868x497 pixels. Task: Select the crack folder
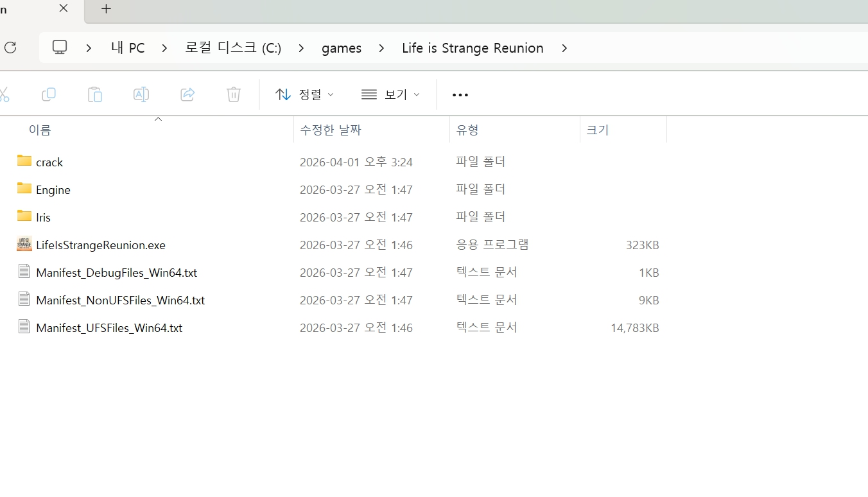click(49, 162)
